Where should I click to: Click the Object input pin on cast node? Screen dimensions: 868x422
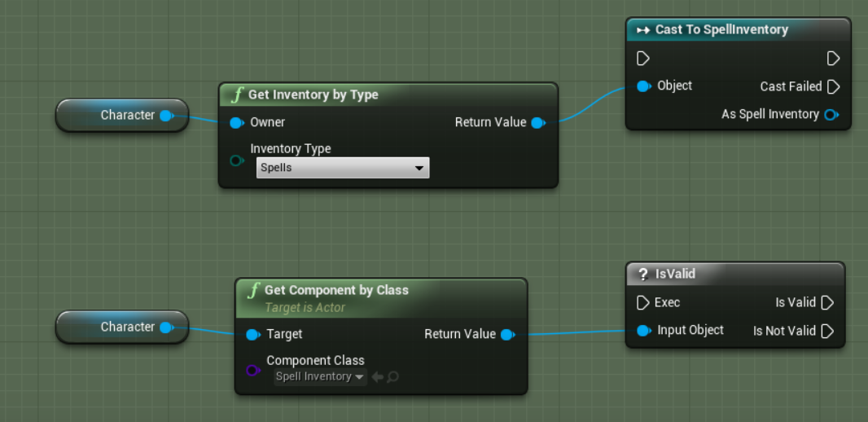pyautogui.click(x=643, y=86)
